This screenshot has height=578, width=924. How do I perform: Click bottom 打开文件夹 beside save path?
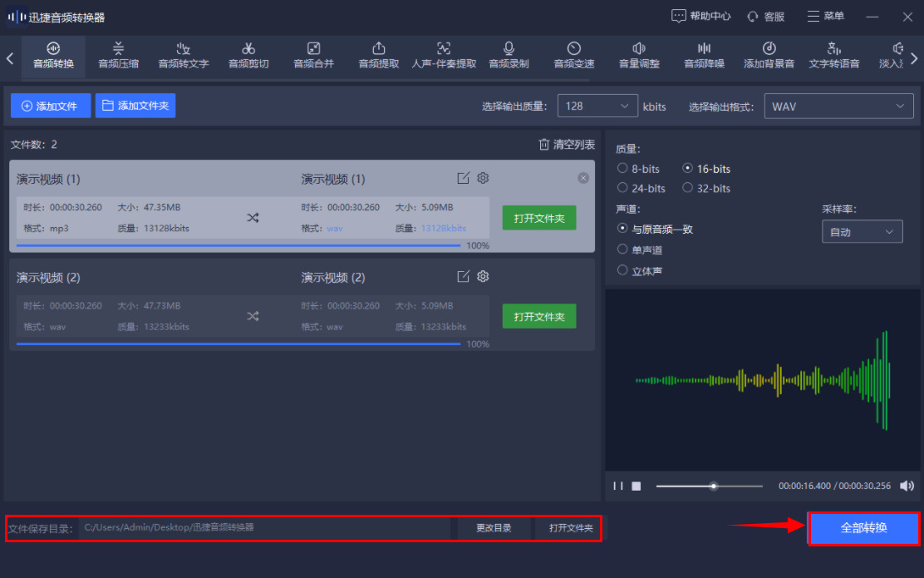(x=571, y=528)
